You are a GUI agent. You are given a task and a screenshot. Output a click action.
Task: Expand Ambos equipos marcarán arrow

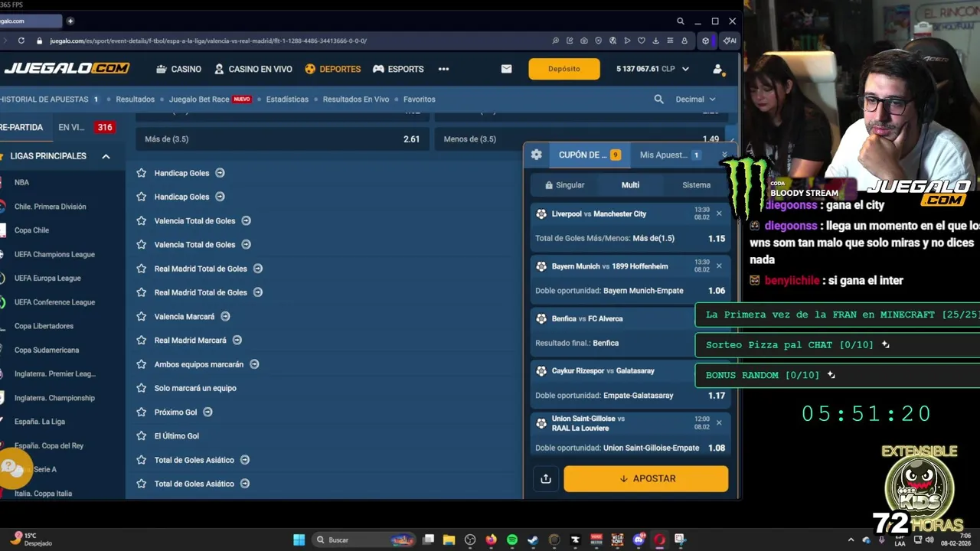(x=254, y=364)
